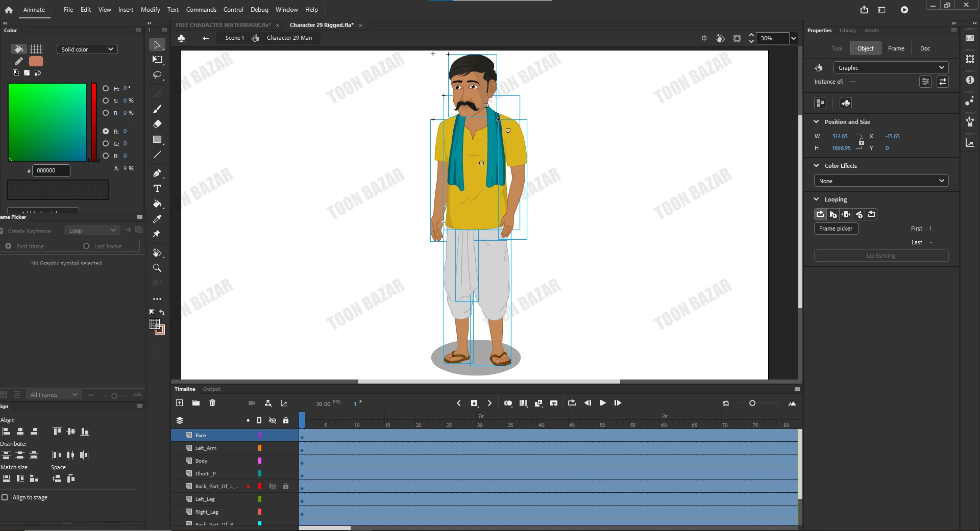The height and width of the screenshot is (531, 980).
Task: Toggle Onion Skin in timeline
Action: coord(508,403)
